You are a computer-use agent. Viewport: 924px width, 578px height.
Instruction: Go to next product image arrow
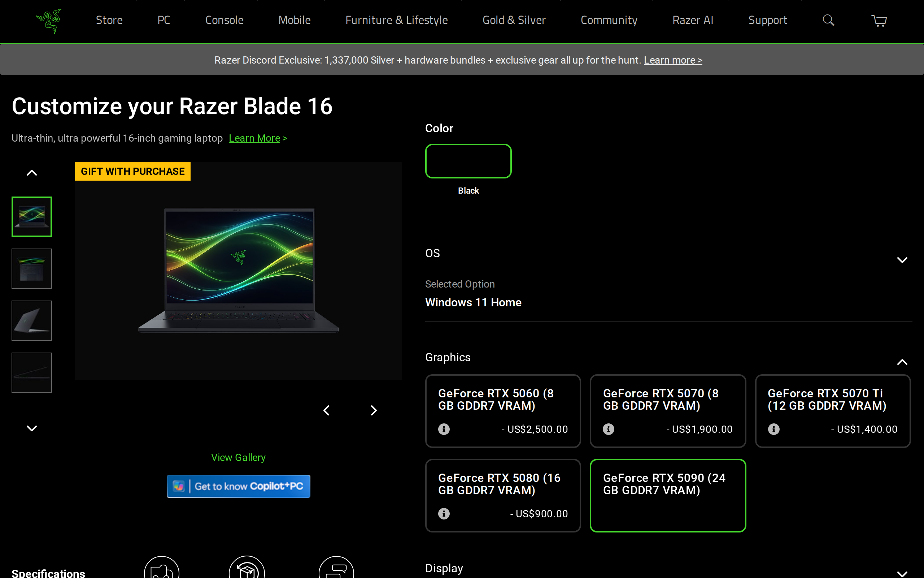click(x=374, y=410)
